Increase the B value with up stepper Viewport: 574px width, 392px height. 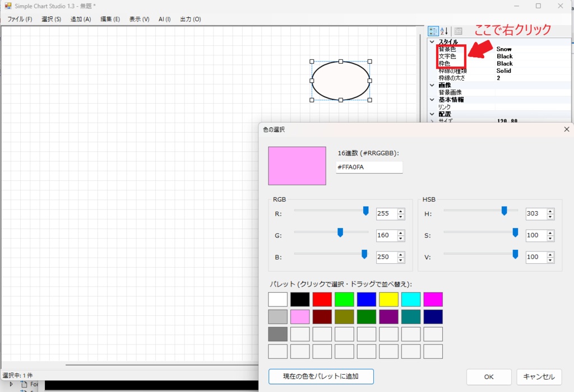[401, 254]
